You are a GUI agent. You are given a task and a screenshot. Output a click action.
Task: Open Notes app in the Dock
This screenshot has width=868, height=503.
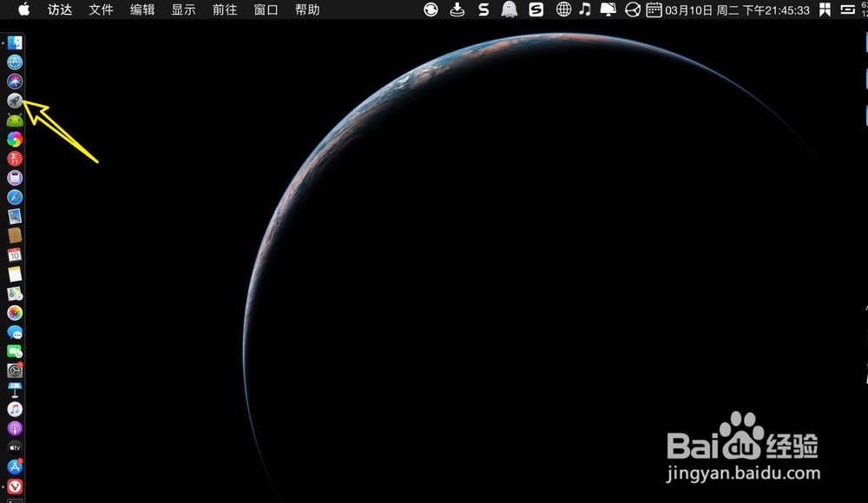15,274
